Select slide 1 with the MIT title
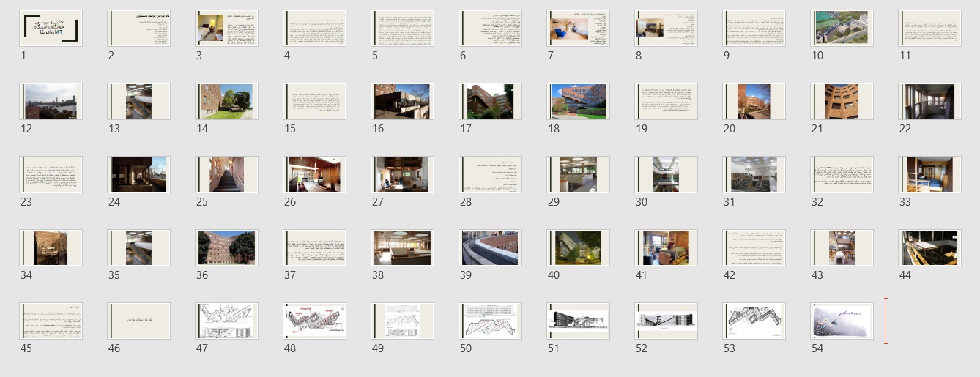 (x=51, y=28)
